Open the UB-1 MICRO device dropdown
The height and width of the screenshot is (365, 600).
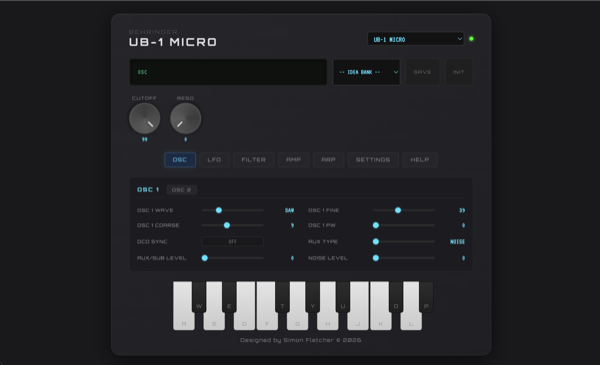pos(416,39)
